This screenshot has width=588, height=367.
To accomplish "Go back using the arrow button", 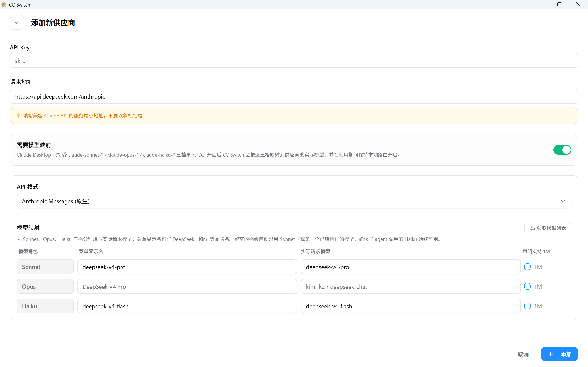I will click(x=17, y=22).
